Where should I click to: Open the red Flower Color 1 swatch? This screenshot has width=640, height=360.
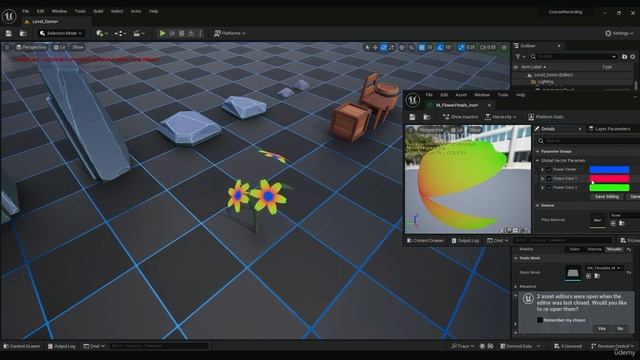tap(609, 178)
